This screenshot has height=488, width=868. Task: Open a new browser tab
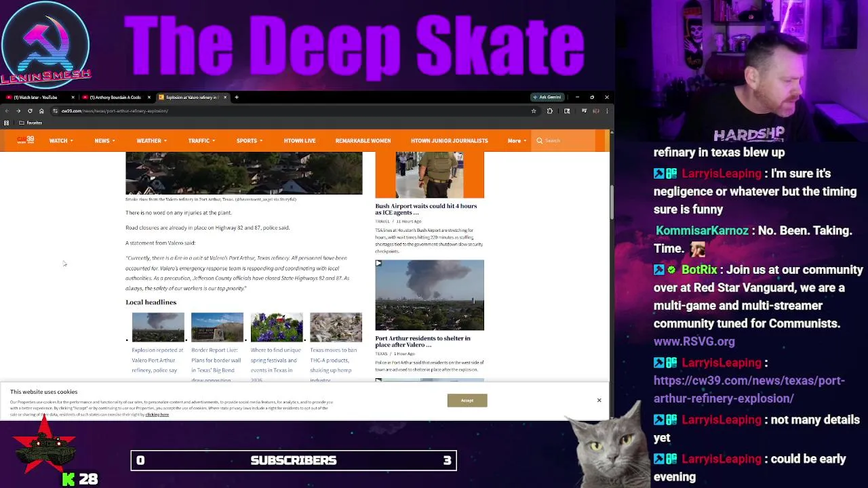point(236,98)
